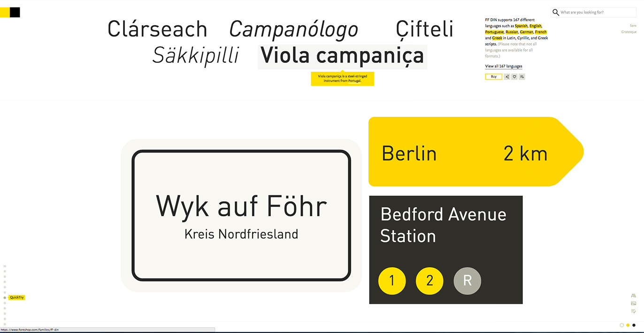Click the Grotesque tag link
The width and height of the screenshot is (644, 333).
pos(629,32)
